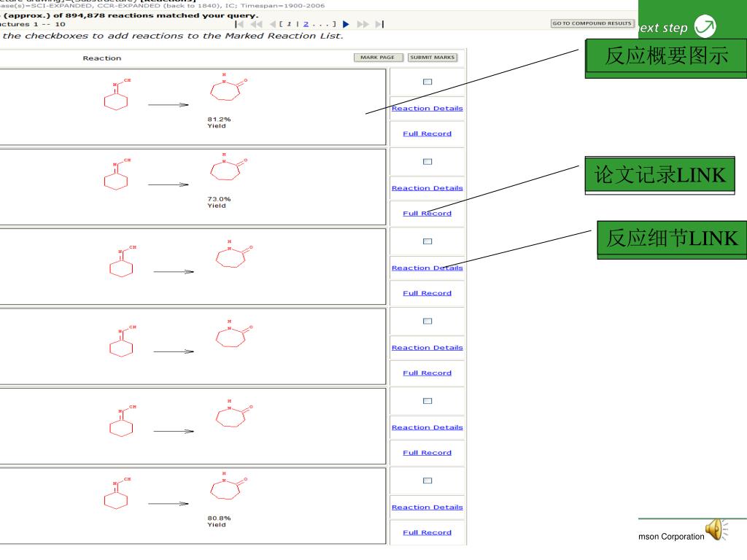This screenshot has height=560, width=747.
Task: Jump to the last results page arrow
Action: pos(379,24)
